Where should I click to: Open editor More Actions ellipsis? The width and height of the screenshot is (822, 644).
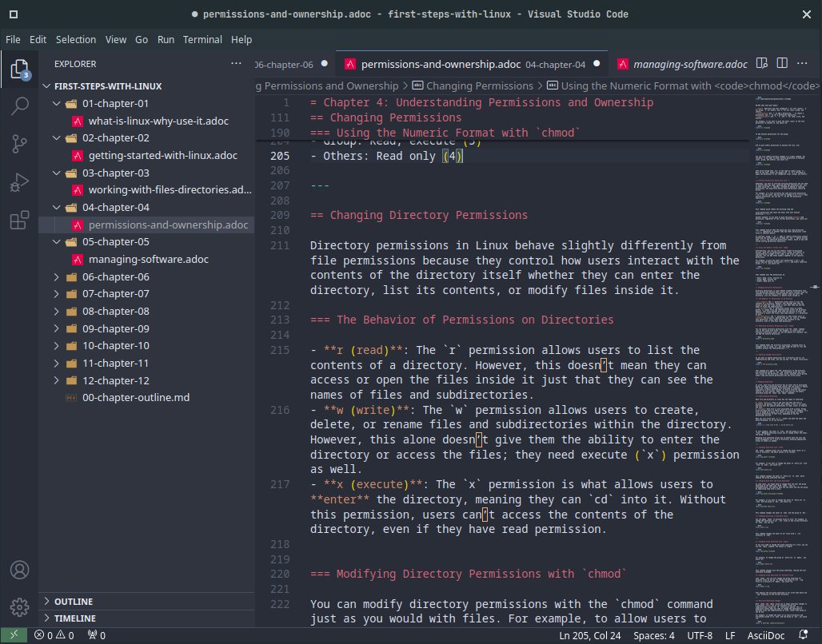(802, 63)
